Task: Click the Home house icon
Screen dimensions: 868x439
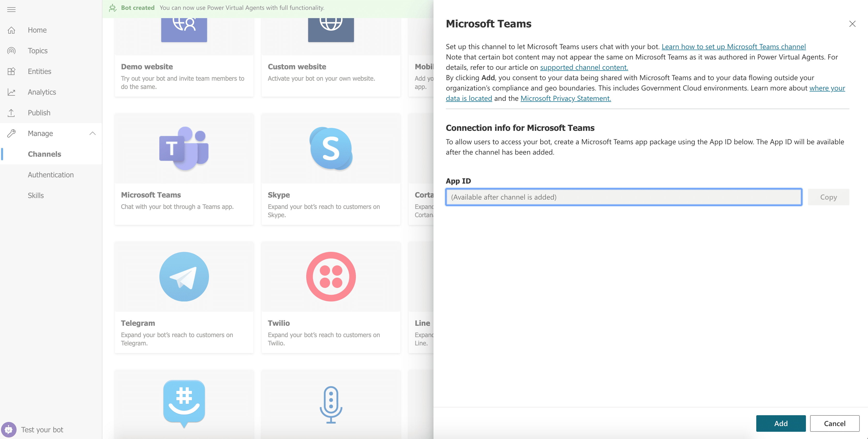Action: [11, 30]
